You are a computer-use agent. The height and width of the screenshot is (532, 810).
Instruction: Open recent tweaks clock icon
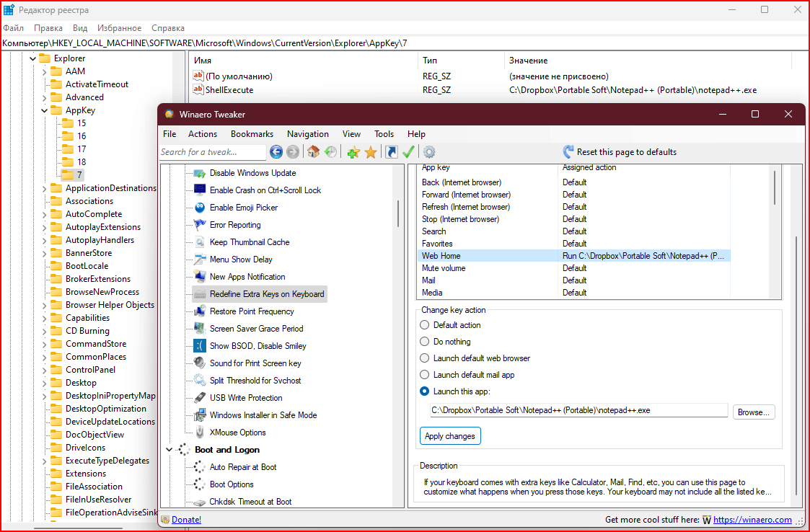(330, 152)
